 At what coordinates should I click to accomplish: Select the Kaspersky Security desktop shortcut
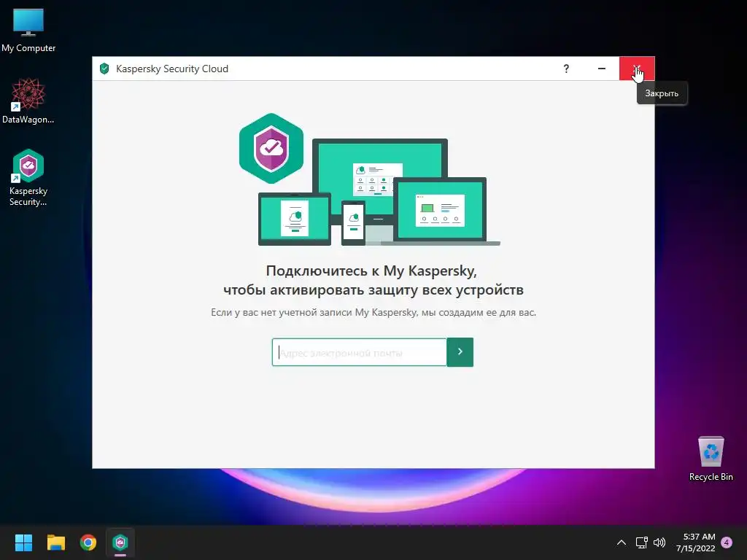point(28,178)
